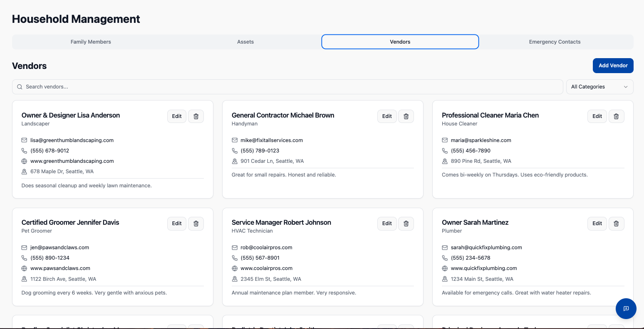Delete Sarah Martinez vendor with trash icon
This screenshot has width=644, height=329.
tap(616, 223)
